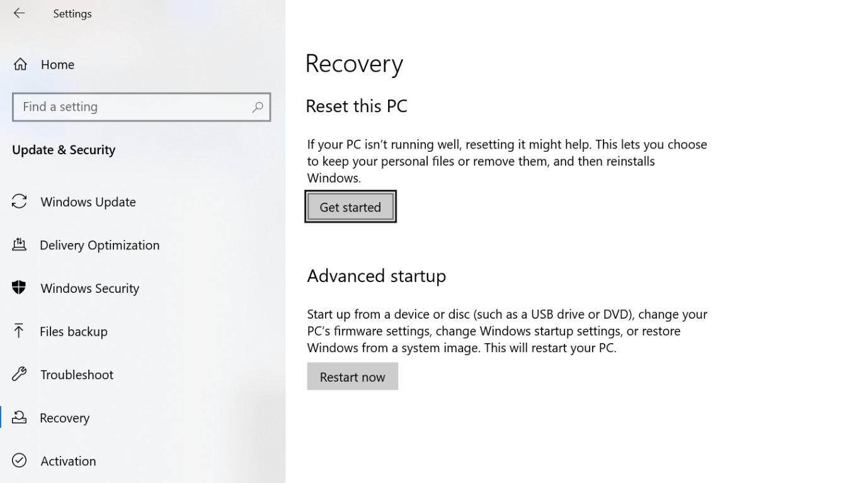Screen dimensions: 868x483
Task: Click Get started under Reset this PC
Action: point(350,207)
